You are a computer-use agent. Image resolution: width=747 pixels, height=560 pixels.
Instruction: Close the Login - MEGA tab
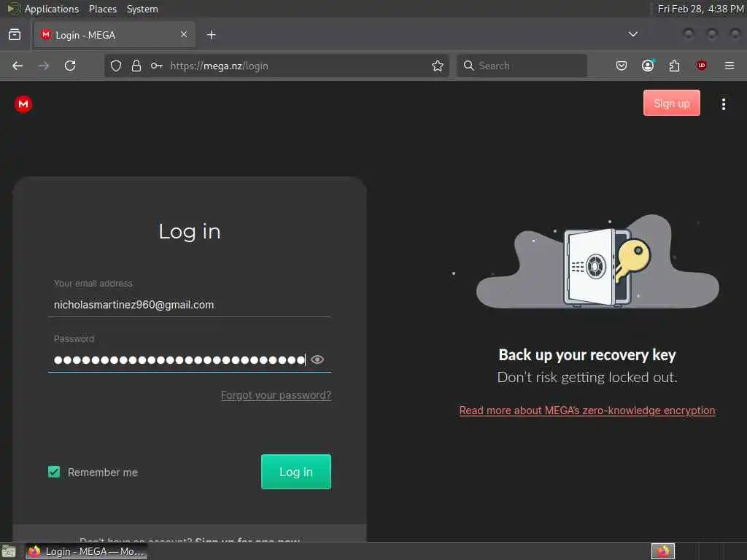(184, 34)
